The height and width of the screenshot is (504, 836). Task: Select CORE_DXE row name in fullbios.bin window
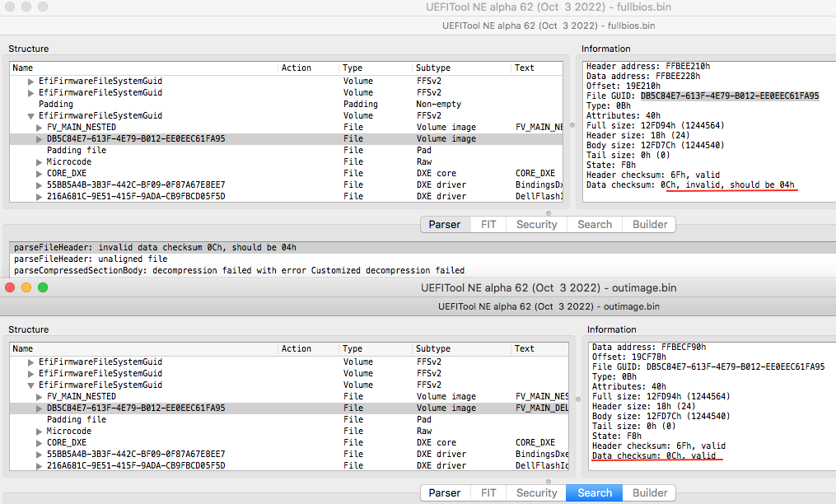(x=67, y=173)
